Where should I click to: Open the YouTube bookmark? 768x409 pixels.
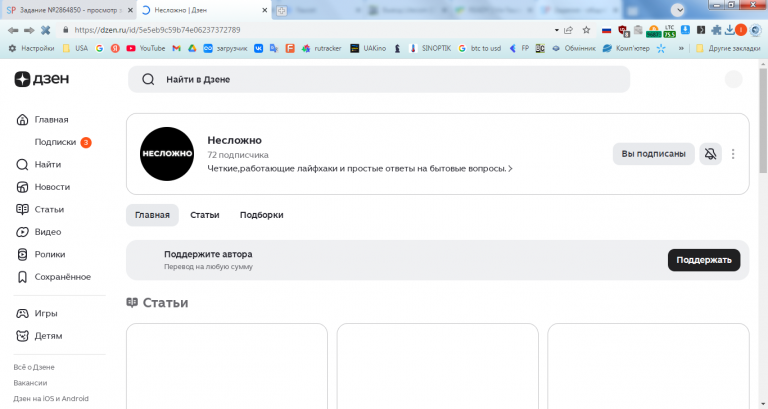point(145,48)
